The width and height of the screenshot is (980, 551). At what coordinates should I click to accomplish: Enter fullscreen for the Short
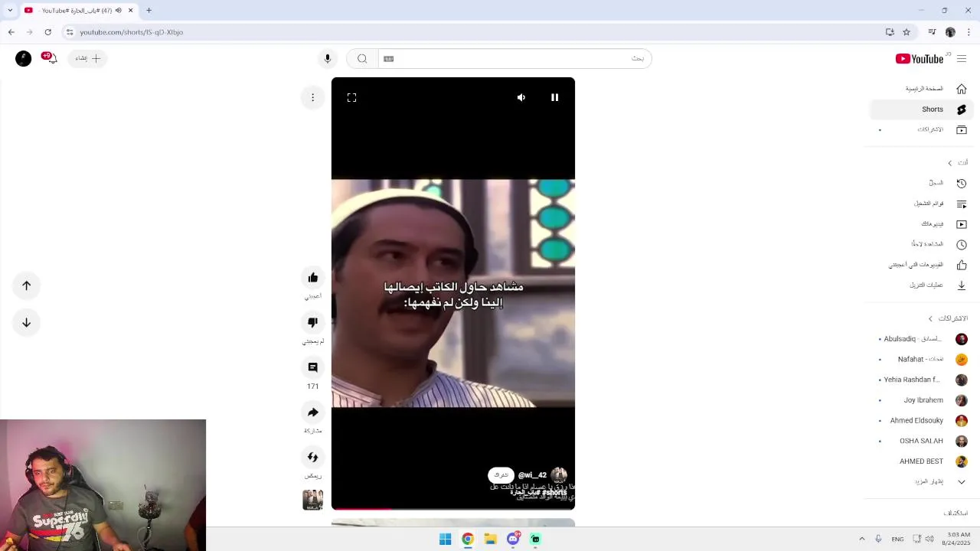point(351,97)
